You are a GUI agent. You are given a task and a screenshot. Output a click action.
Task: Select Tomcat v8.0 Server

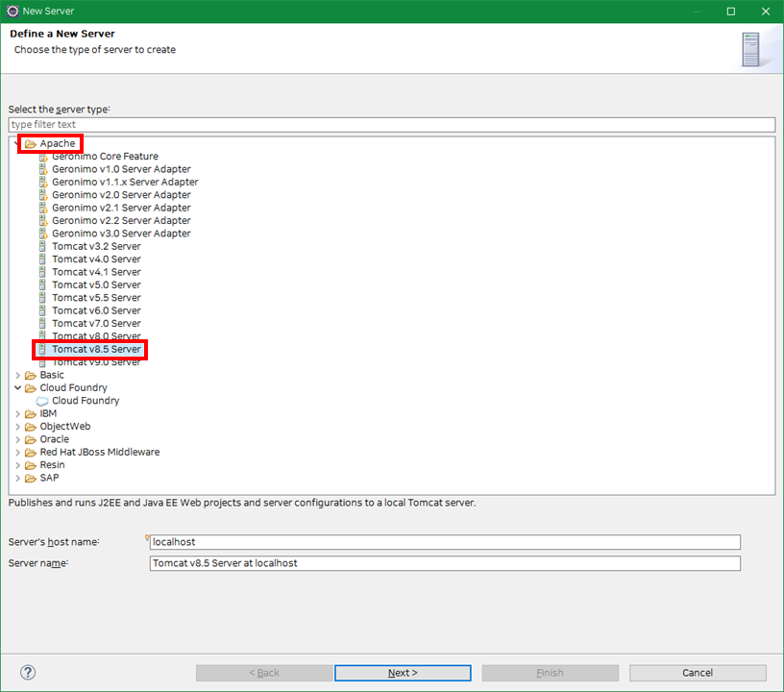(x=96, y=336)
